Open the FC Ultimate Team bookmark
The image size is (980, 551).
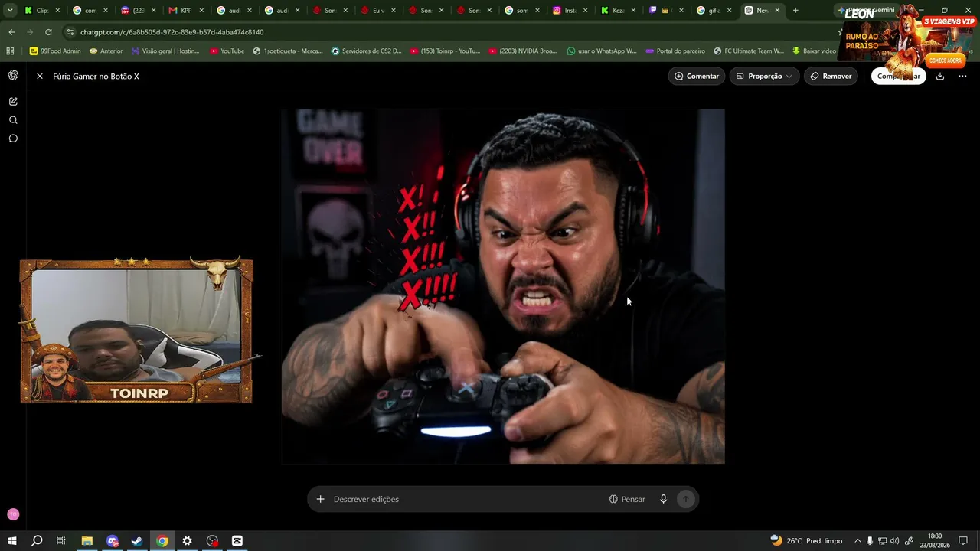tap(749, 51)
